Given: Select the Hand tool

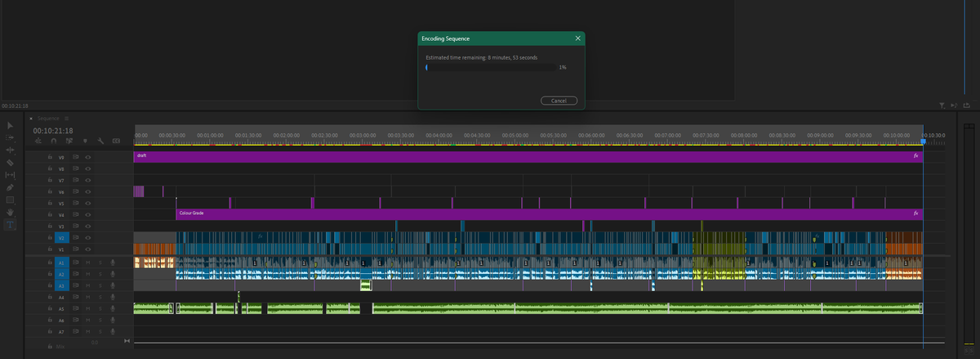Looking at the screenshot, I should 10,212.
